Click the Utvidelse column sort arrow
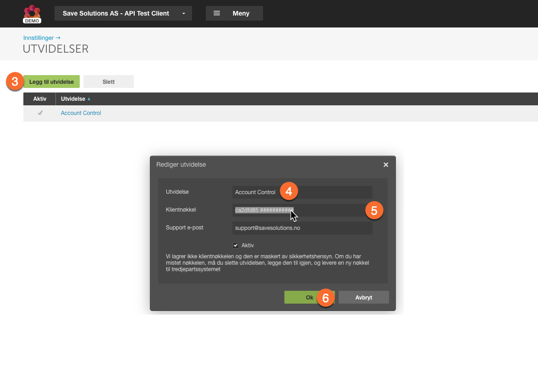 pyautogui.click(x=89, y=99)
